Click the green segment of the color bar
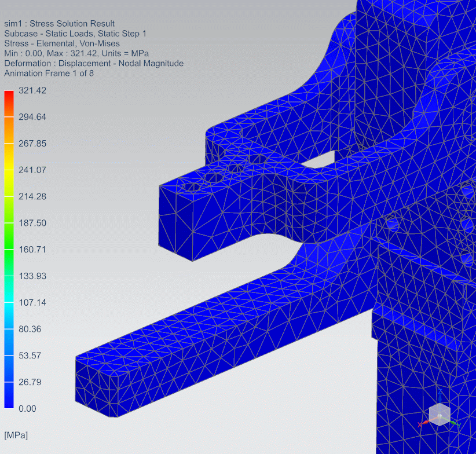476x454 pixels. (x=9, y=236)
